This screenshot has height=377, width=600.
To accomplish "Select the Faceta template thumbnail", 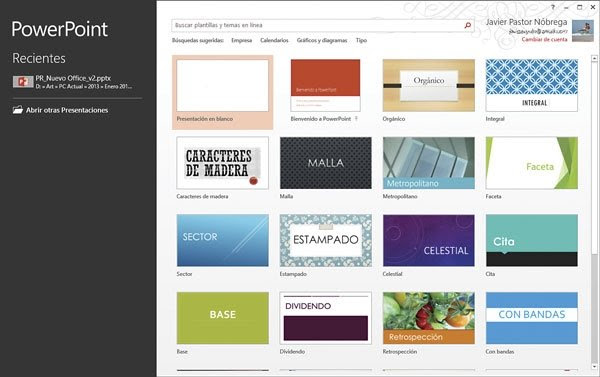I will [532, 163].
